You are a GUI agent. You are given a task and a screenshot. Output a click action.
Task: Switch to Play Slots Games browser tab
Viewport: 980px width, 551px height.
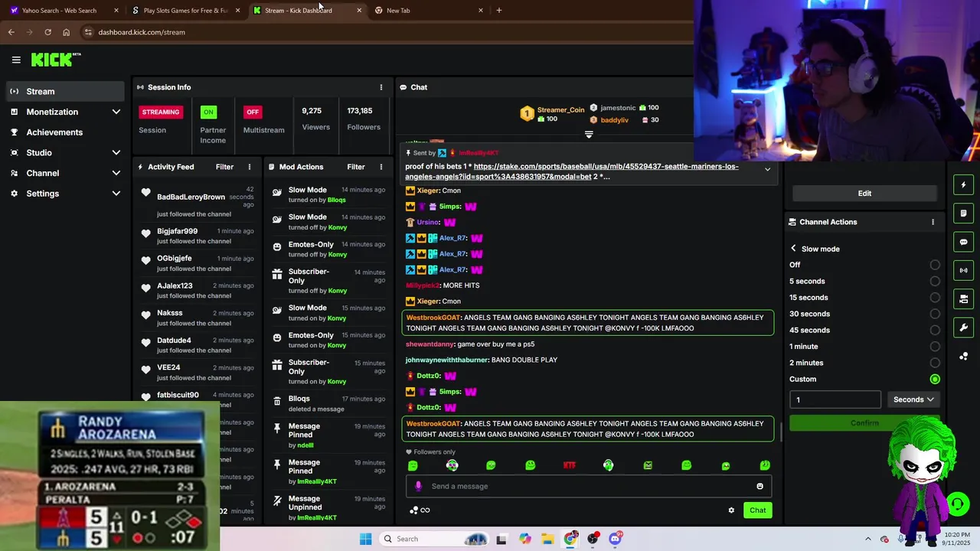(x=186, y=11)
